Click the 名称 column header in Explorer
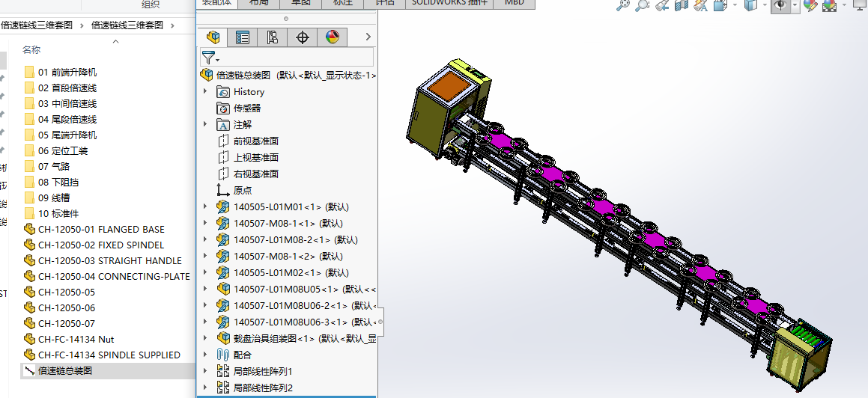 [x=31, y=49]
